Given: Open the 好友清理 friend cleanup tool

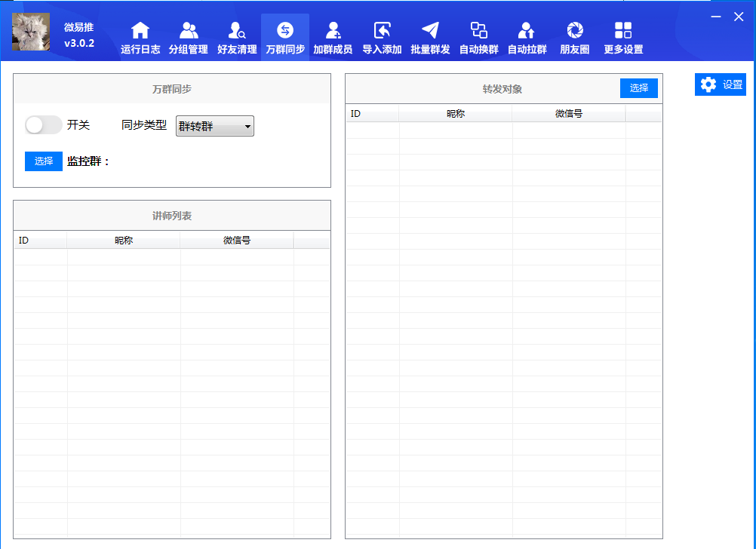Looking at the screenshot, I should (237, 35).
